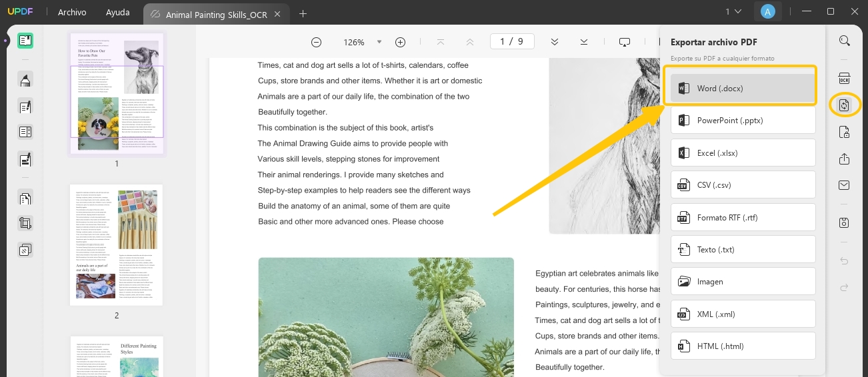Export as Imagen
Viewport: 868px width, 377px height.
point(743,282)
